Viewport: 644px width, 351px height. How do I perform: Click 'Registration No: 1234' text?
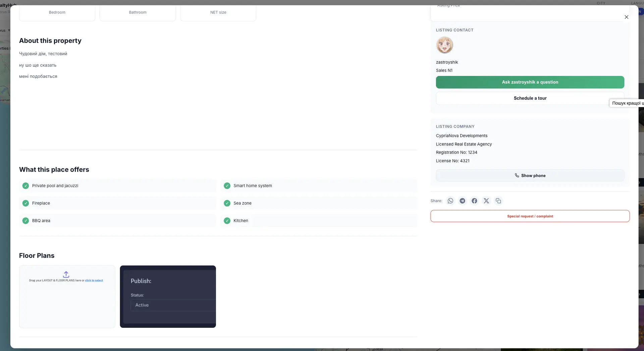[457, 152]
